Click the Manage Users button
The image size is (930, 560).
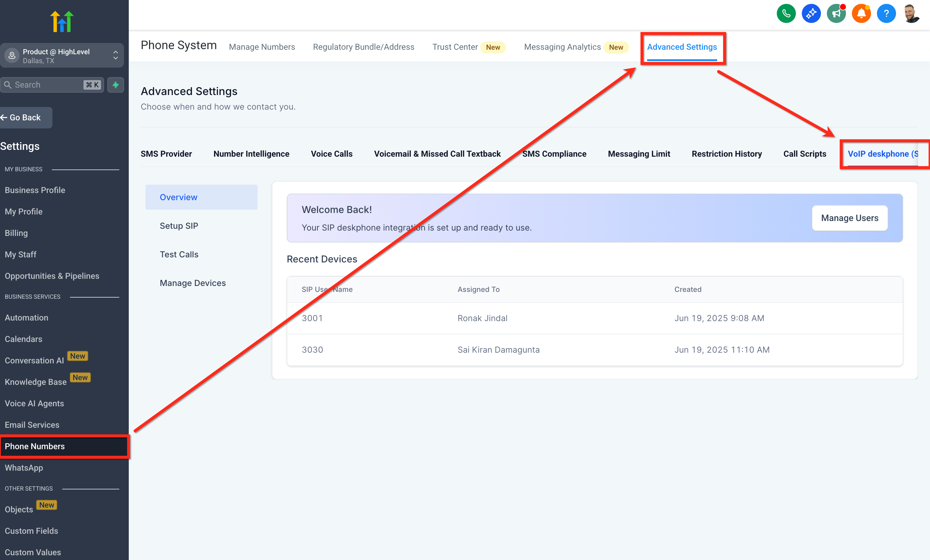(849, 218)
